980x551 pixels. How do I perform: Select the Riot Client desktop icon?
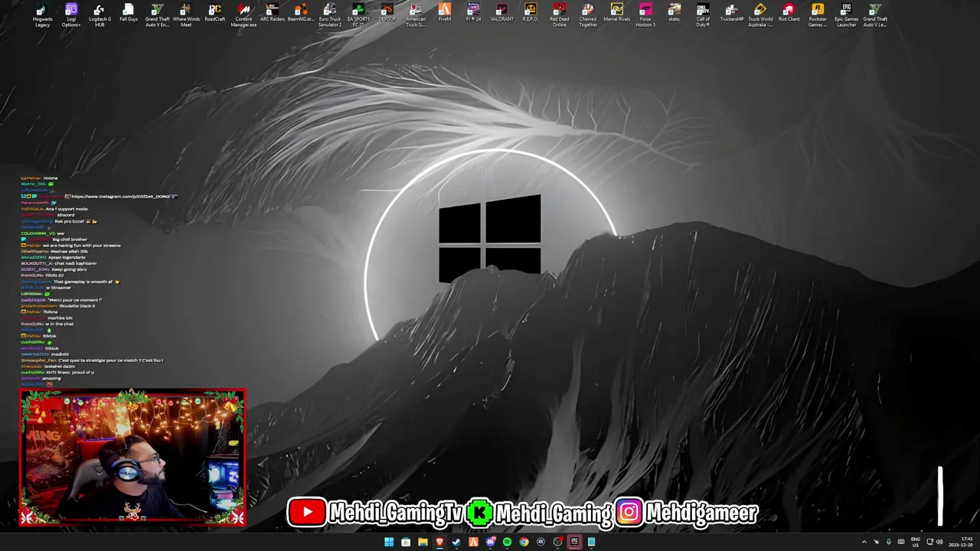coord(789,13)
